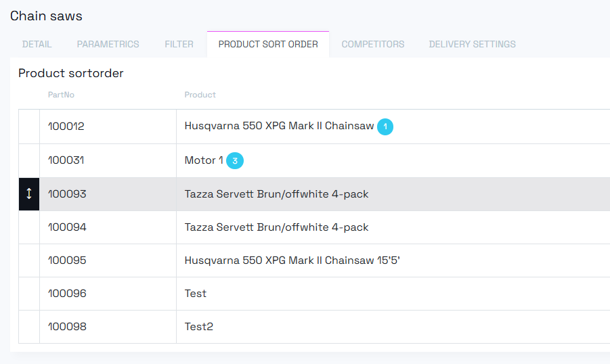Click the Motor 1 product name
The height and width of the screenshot is (364, 610).
click(203, 161)
